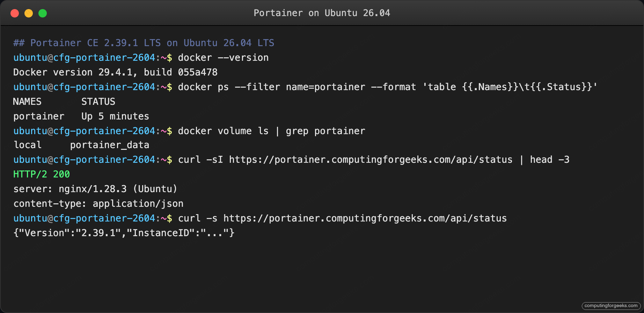644x313 pixels.
Task: Click the title 'Portainer on Ubuntu 26.04'
Action: 322,13
